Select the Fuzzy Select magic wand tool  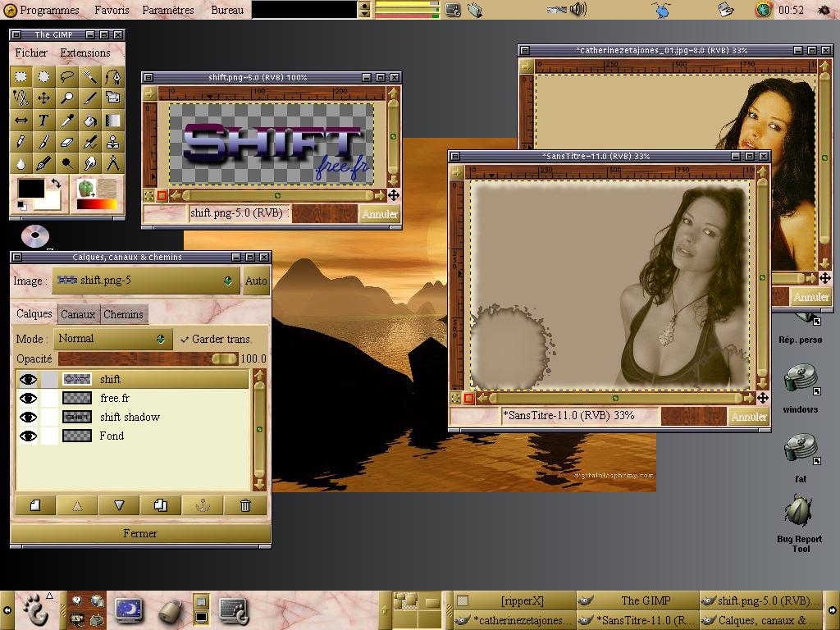click(90, 77)
